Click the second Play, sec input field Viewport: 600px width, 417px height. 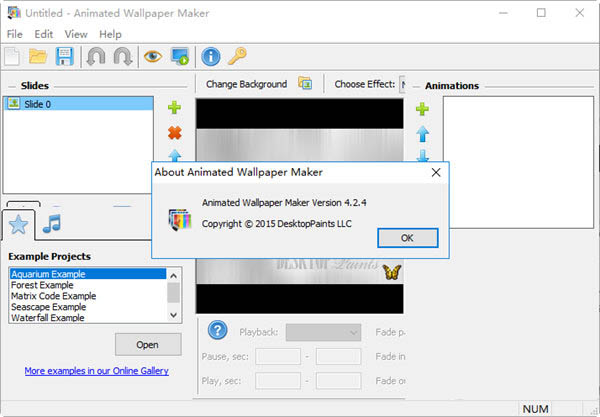tap(338, 381)
